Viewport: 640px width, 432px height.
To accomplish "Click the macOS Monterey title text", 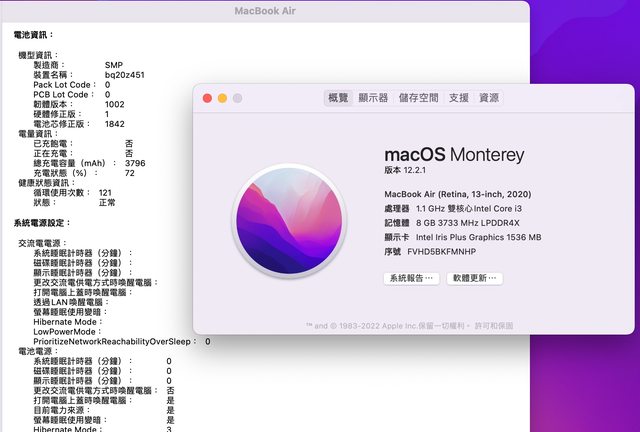I will point(454,154).
